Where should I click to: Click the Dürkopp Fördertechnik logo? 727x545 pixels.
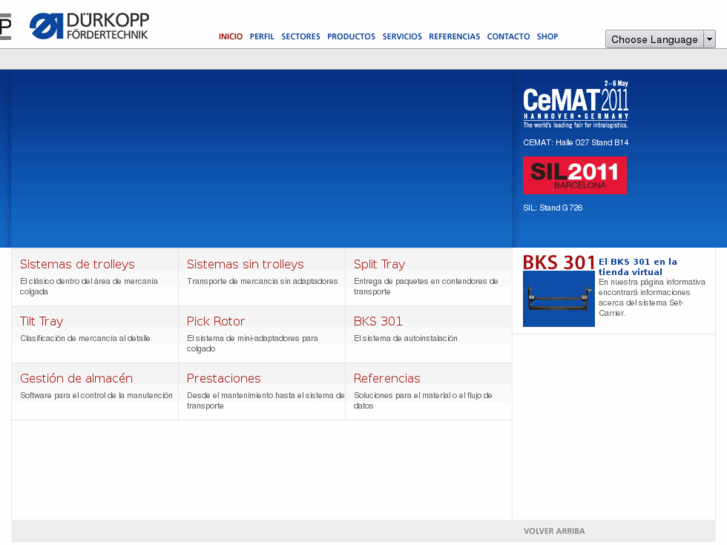(x=89, y=26)
